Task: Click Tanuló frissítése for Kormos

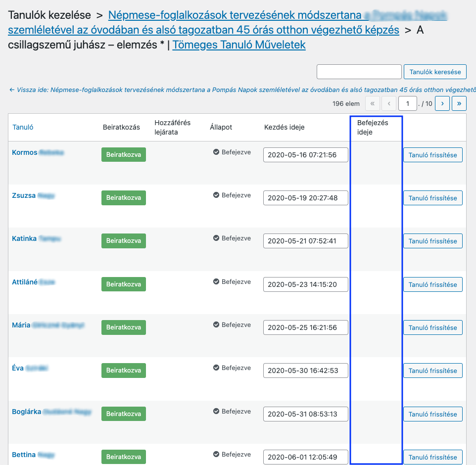Action: click(x=432, y=155)
